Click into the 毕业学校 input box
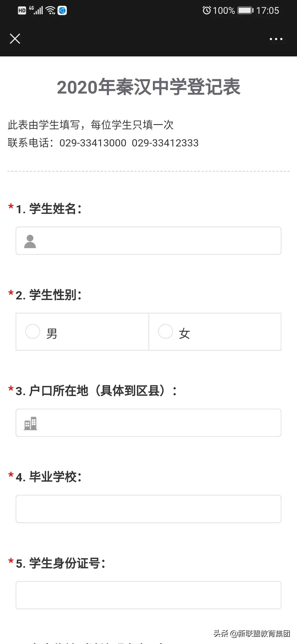Image resolution: width=297 pixels, height=644 pixels. coord(148,509)
